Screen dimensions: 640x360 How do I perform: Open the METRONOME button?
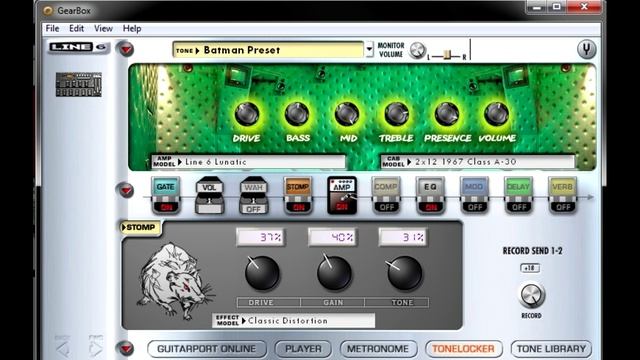(378, 349)
